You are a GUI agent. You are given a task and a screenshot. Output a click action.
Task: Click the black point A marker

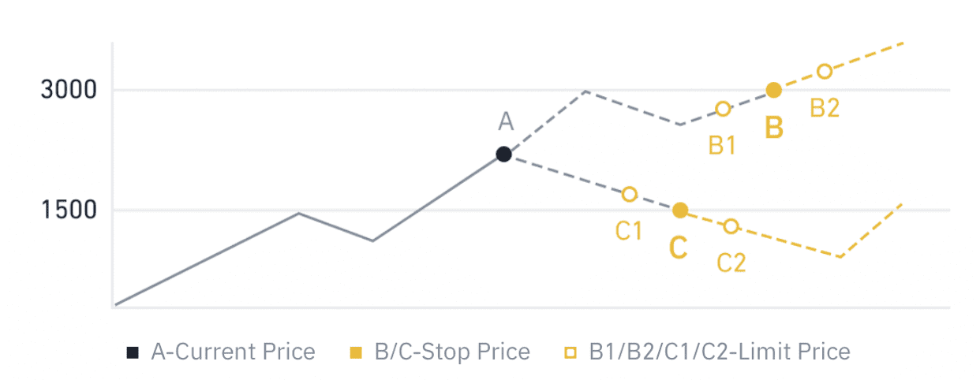503,155
